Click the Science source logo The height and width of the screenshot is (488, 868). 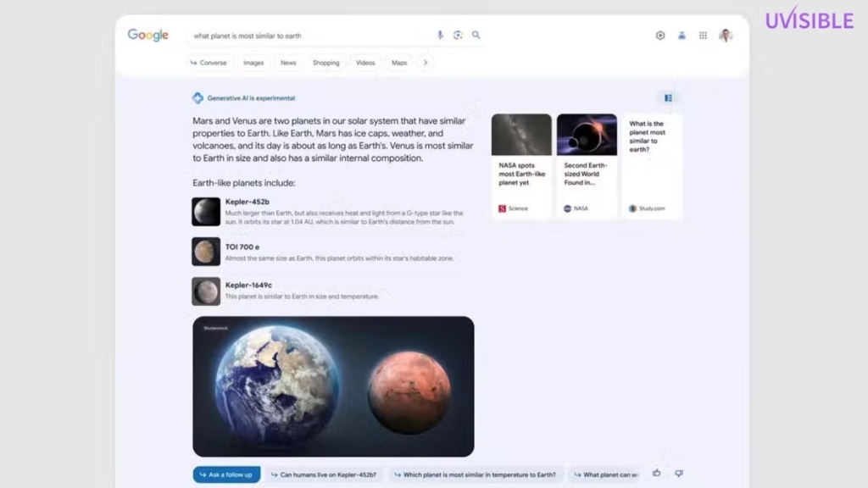coord(502,208)
